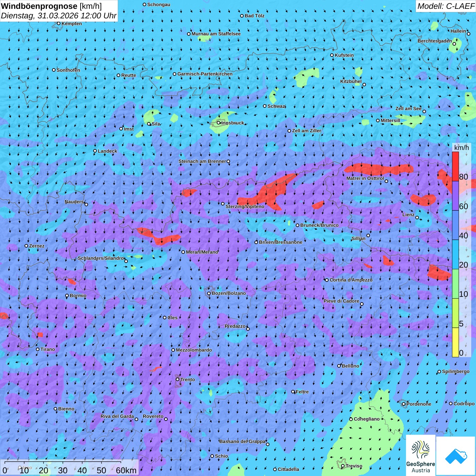Click the Pieve di Cadore label

tap(341, 301)
